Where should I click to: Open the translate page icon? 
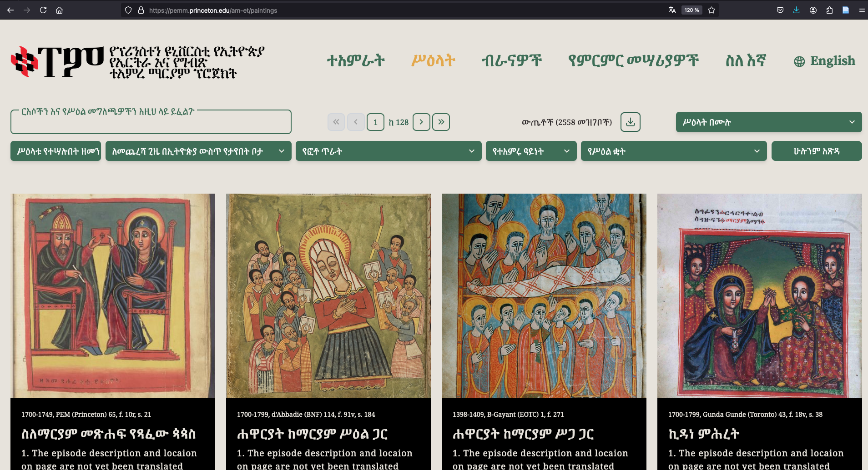[x=672, y=10]
